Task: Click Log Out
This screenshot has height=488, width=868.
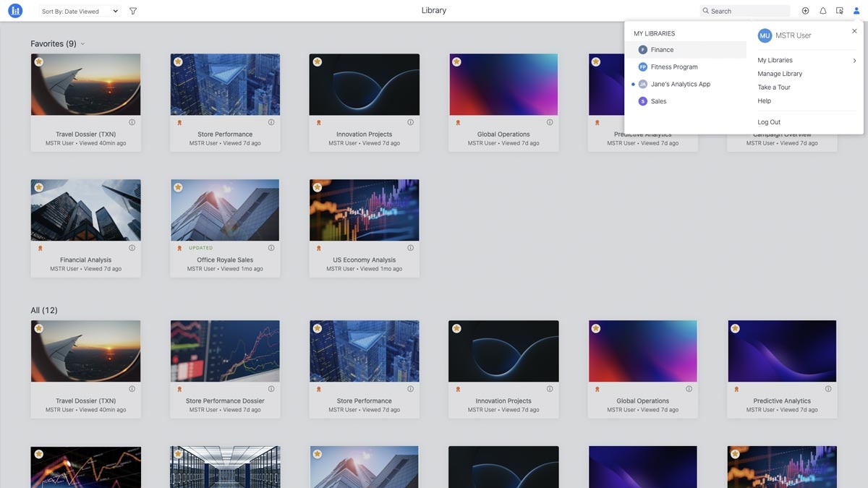Action: (x=769, y=121)
